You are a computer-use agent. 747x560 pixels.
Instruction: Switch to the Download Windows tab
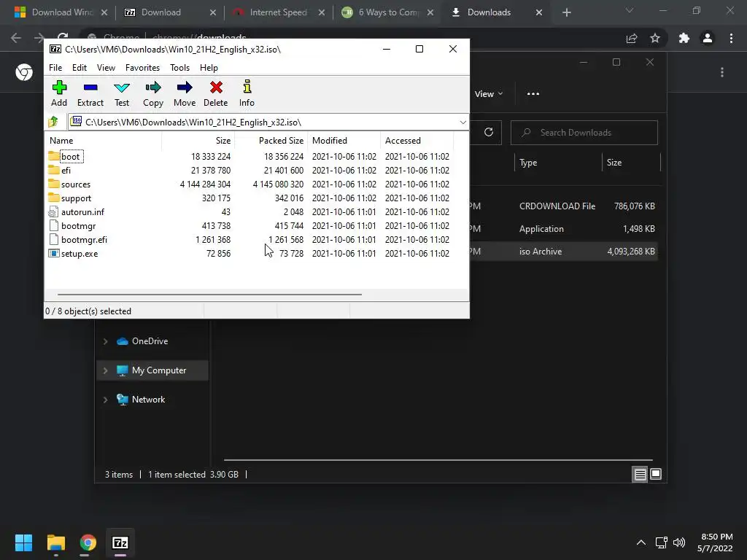(60, 12)
